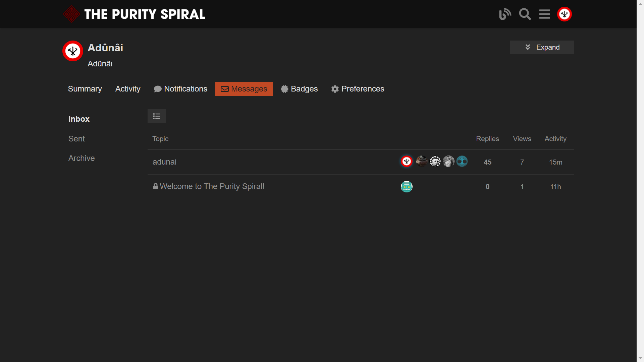Open the Badges tab
Viewport: 644px width, 362px height.
299,89
